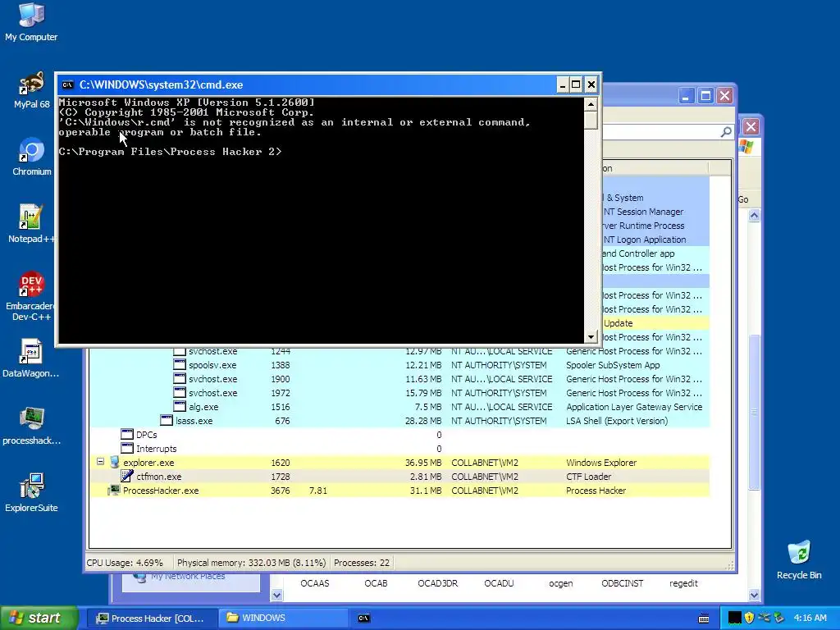This screenshot has height=630, width=840.
Task: Select the ExplorerSuite desktop icon
Action: (31, 493)
